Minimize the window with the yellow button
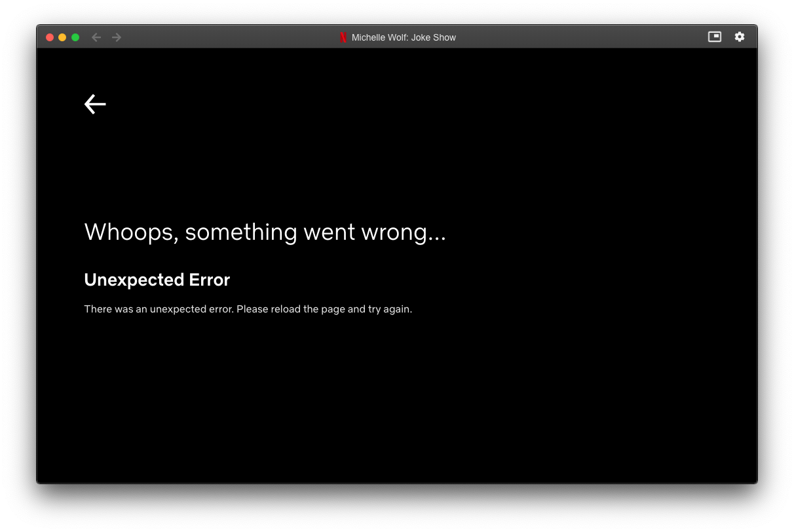This screenshot has height=532, width=794. coord(62,37)
